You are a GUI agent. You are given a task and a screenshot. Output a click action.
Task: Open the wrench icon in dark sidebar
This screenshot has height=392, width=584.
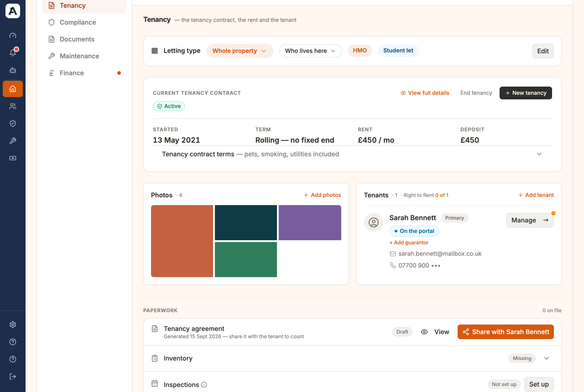13,141
